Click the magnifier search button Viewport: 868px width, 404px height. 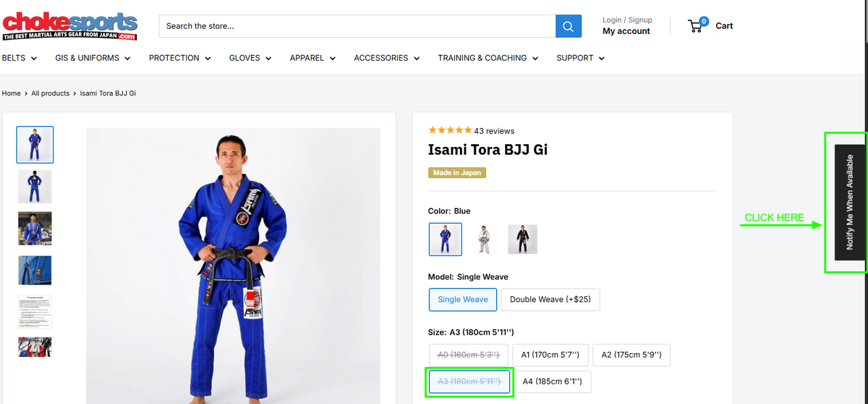tap(569, 26)
